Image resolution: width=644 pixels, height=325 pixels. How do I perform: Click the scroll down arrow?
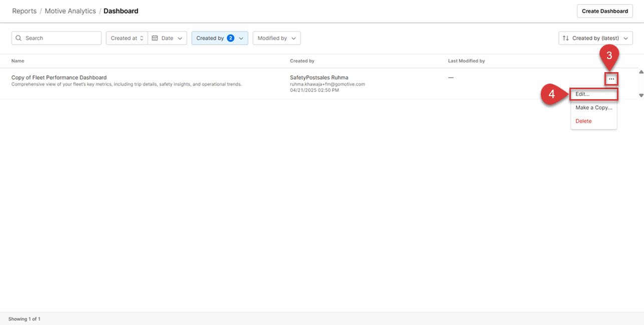(x=641, y=95)
